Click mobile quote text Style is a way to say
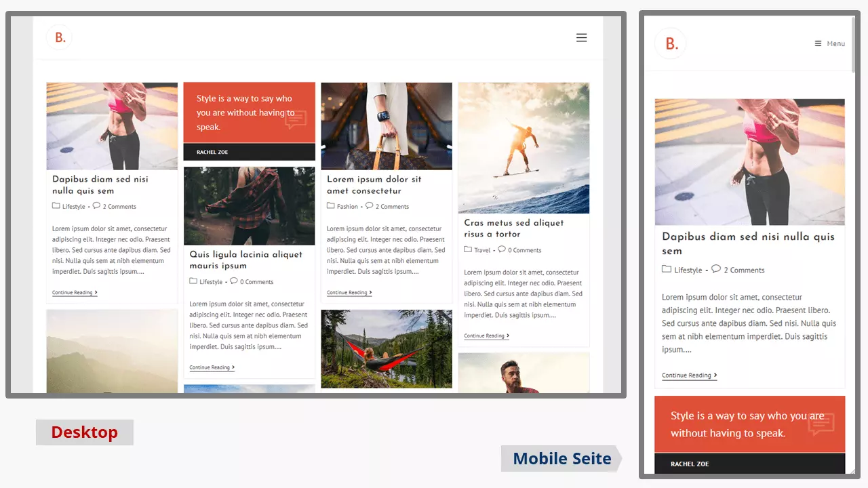Screen dimensions: 868x488 point(747,424)
